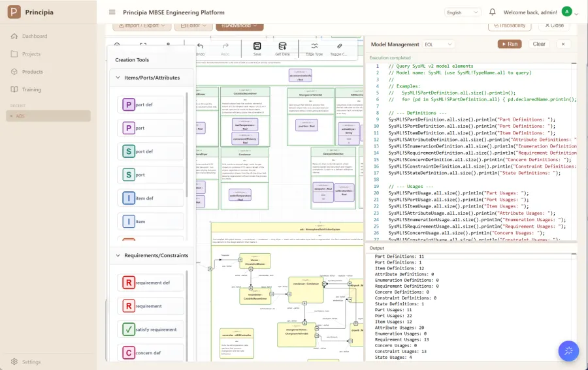
Task: Click the Edge Type icon
Action: [314, 46]
